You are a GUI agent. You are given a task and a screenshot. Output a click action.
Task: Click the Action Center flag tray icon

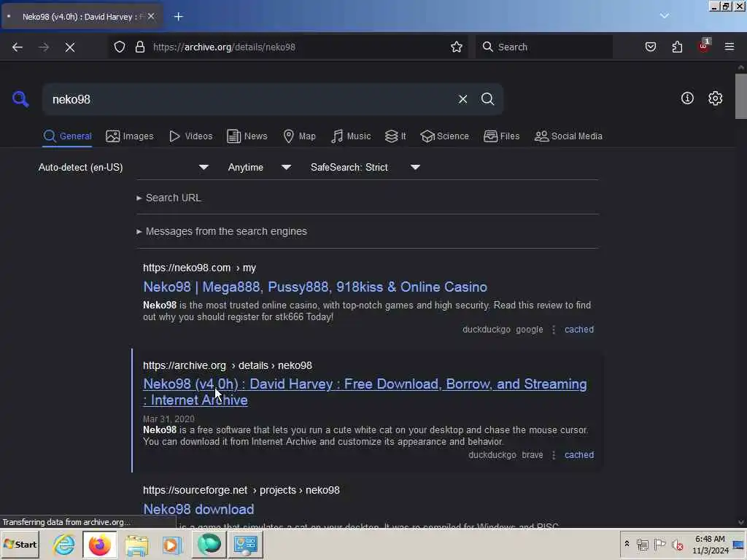click(659, 544)
